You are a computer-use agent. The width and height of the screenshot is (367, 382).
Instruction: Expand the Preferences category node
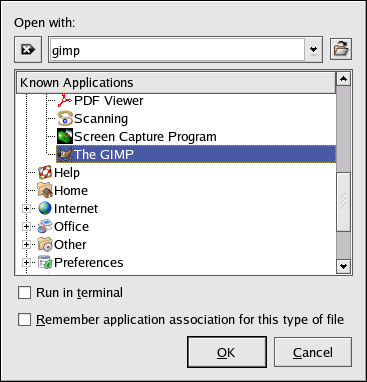[26, 263]
